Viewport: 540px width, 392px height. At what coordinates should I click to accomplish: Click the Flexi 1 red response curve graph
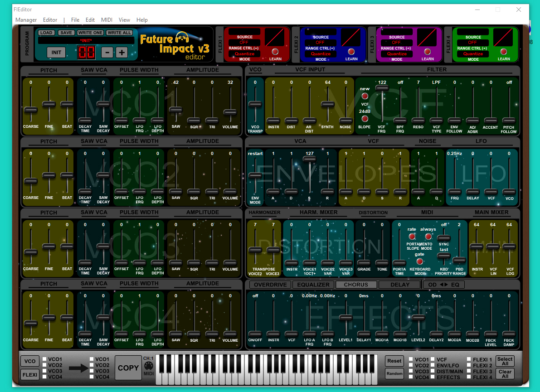[274, 37]
